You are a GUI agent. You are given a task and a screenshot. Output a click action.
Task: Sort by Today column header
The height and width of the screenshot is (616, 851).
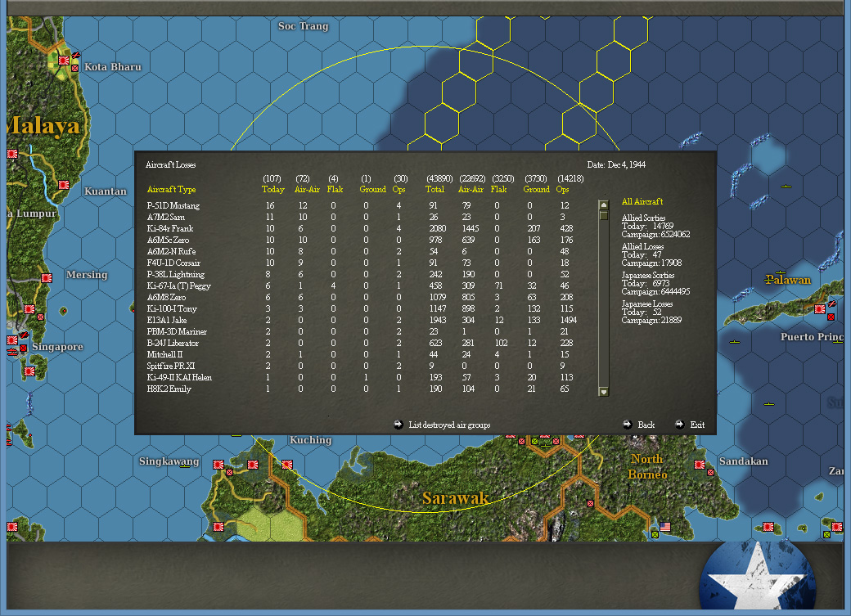(273, 190)
